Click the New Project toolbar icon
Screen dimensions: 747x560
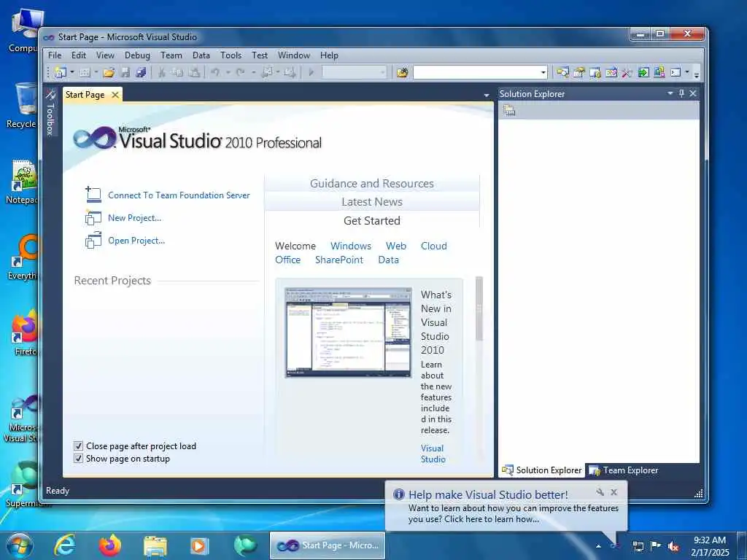pyautogui.click(x=60, y=72)
